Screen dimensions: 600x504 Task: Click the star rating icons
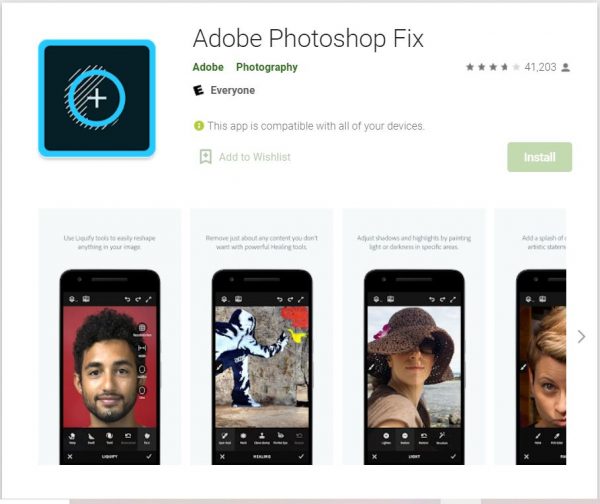coord(493,67)
